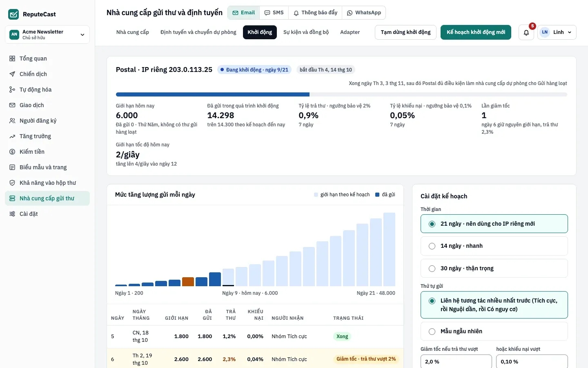Select the 14 ngày · nhanh option
Screen dimensions: 588x368
pos(494,246)
